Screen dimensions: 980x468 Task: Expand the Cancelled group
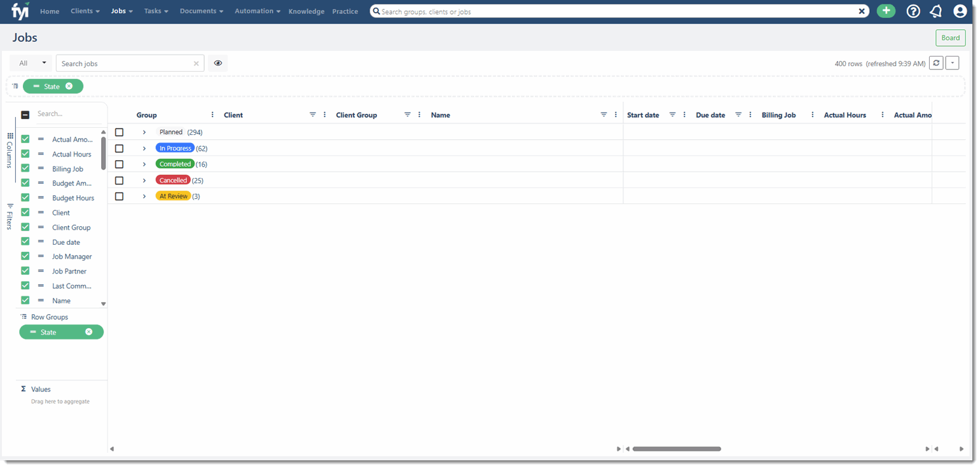pyautogui.click(x=144, y=181)
